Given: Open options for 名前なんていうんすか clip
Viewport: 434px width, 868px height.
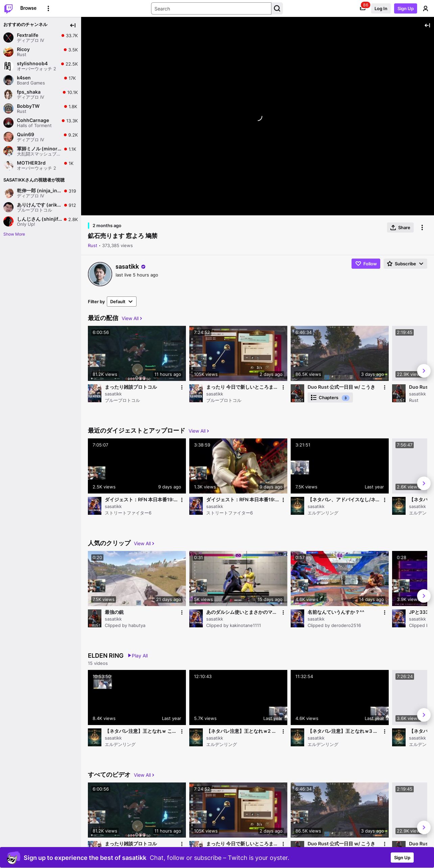Looking at the screenshot, I should point(384,612).
